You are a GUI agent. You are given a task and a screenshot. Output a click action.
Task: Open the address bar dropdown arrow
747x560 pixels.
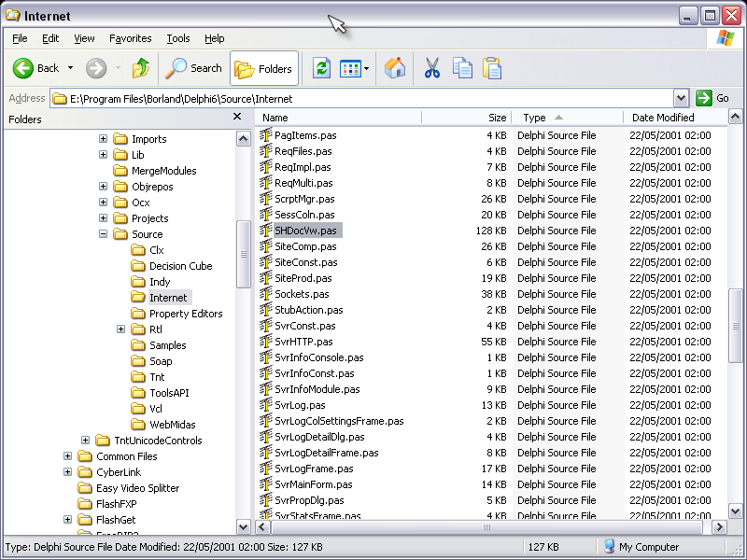click(x=681, y=98)
